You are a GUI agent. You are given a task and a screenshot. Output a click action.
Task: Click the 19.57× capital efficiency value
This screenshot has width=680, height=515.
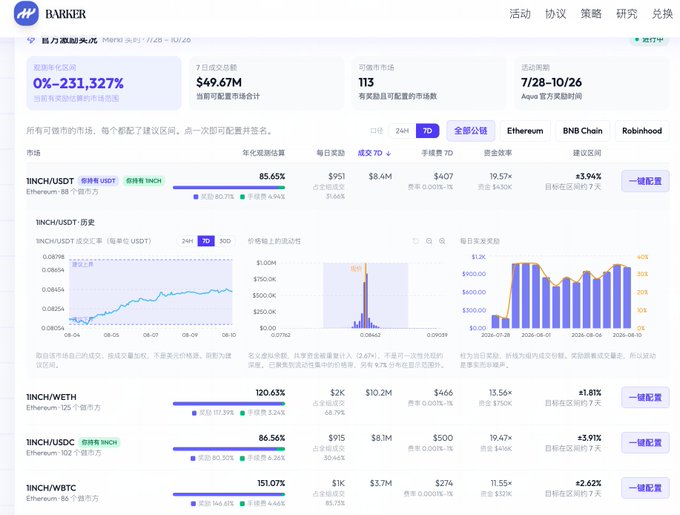point(501,176)
